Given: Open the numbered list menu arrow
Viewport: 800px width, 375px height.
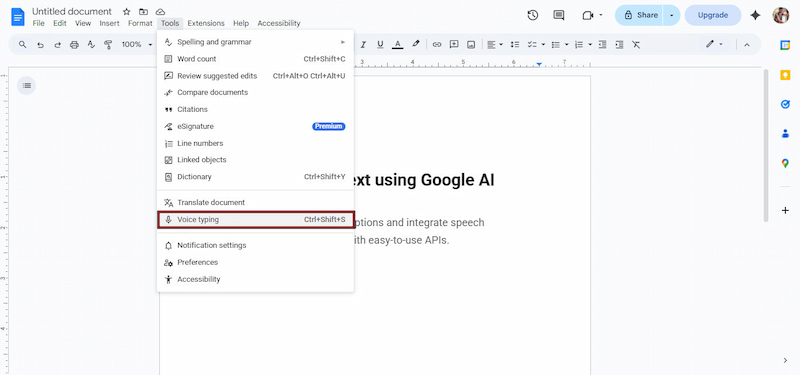Looking at the screenshot, I should coord(590,44).
